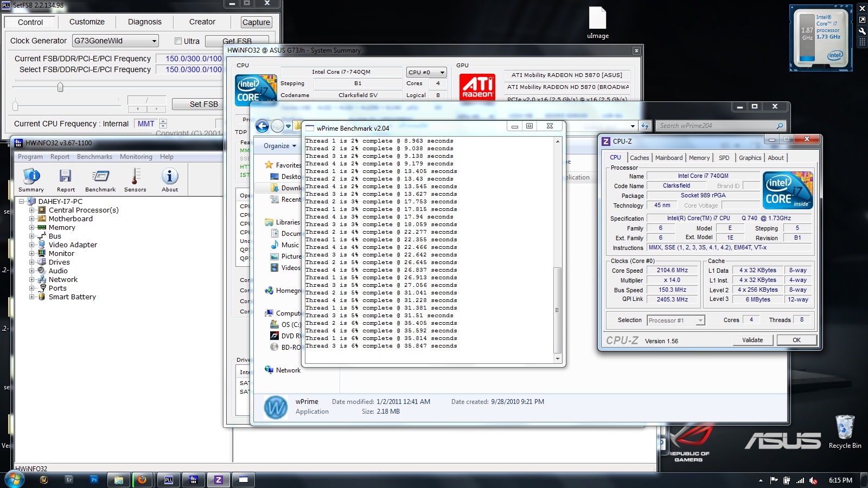Viewport: 868px width, 488px height.
Task: Enable the Ultra checkbox in SetFSB
Action: coord(178,41)
